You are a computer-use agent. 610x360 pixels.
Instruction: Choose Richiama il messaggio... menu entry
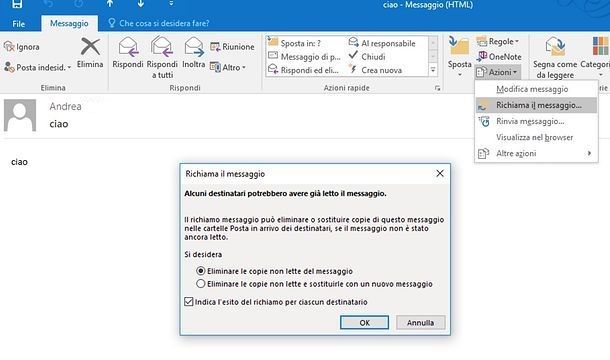click(536, 105)
